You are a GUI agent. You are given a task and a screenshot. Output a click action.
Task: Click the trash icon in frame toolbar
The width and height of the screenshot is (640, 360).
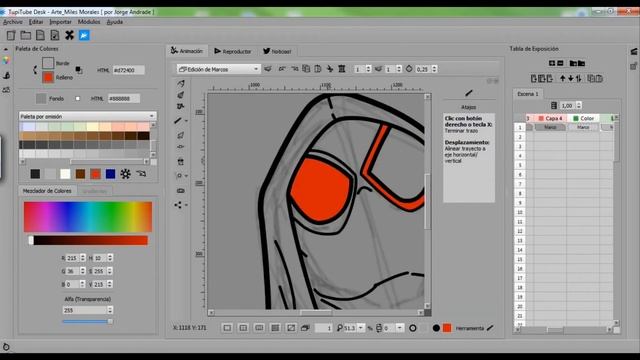tap(342, 69)
